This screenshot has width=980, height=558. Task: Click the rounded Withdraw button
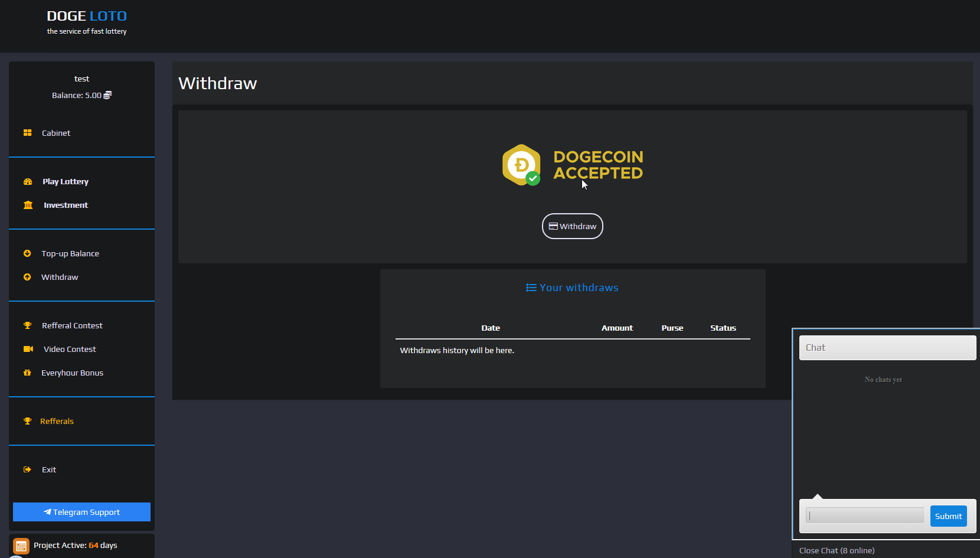(x=573, y=226)
